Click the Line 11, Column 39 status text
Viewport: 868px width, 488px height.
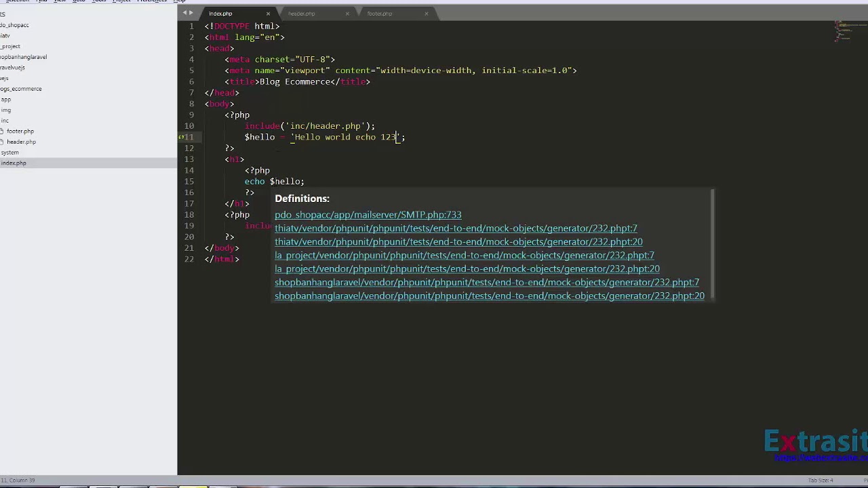[x=18, y=481]
